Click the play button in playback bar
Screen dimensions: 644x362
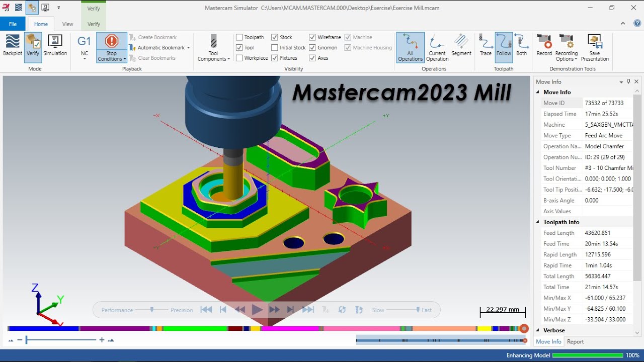pyautogui.click(x=257, y=310)
